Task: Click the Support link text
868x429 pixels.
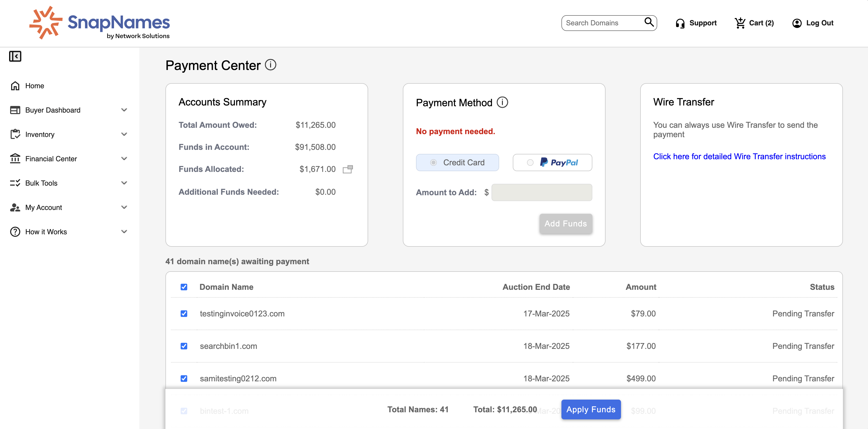Action: (703, 23)
